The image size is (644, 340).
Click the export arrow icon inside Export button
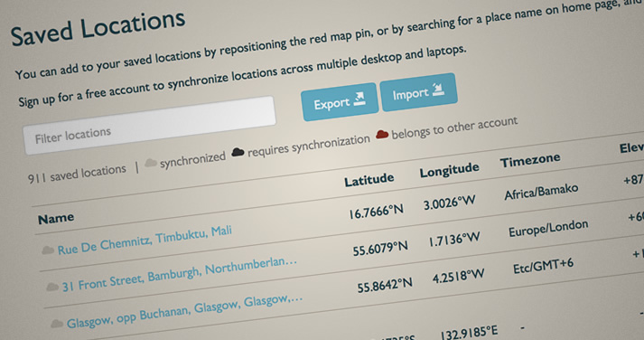coord(359,99)
